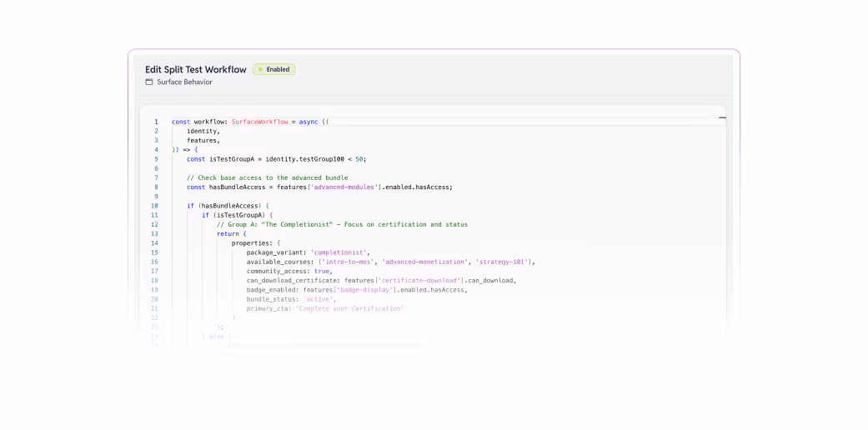Click the 'certificate-download' string
This screenshot has width=868, height=430.
419,281
